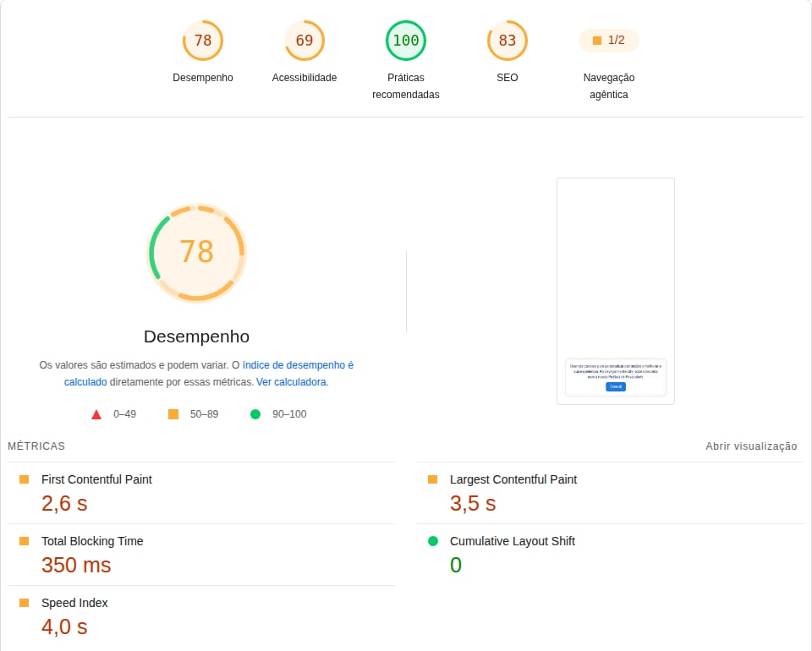The image size is (812, 651).
Task: Click the First Contentful Paint orange square icon
Action: tap(24, 479)
